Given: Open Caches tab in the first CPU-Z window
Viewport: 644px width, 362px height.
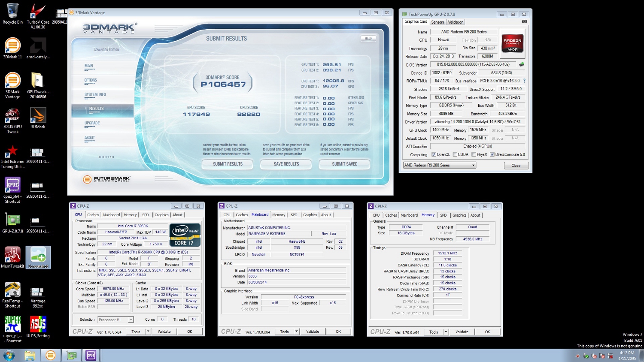Looking at the screenshot, I should [93, 215].
